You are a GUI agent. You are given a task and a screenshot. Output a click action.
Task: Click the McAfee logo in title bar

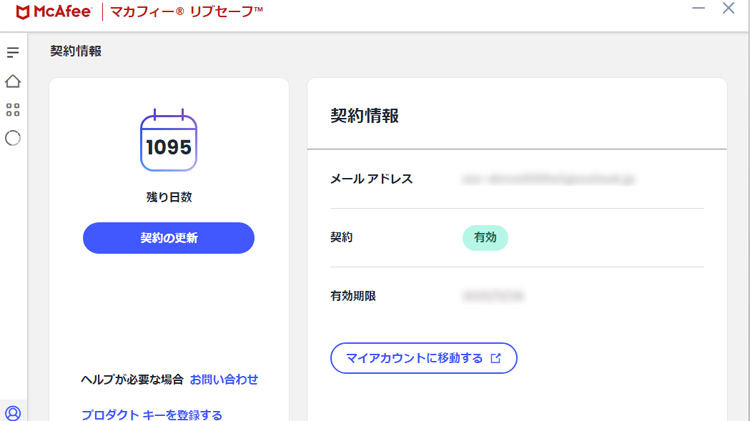tap(54, 11)
